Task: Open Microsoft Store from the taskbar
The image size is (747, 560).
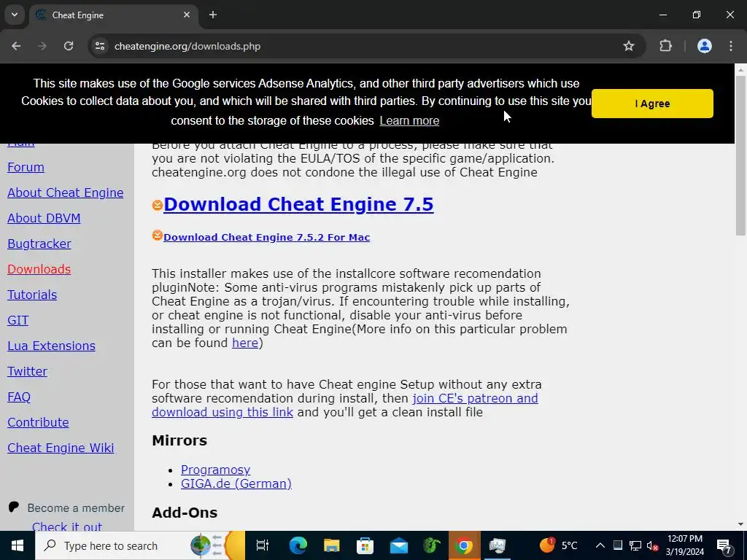Action: tap(365, 545)
